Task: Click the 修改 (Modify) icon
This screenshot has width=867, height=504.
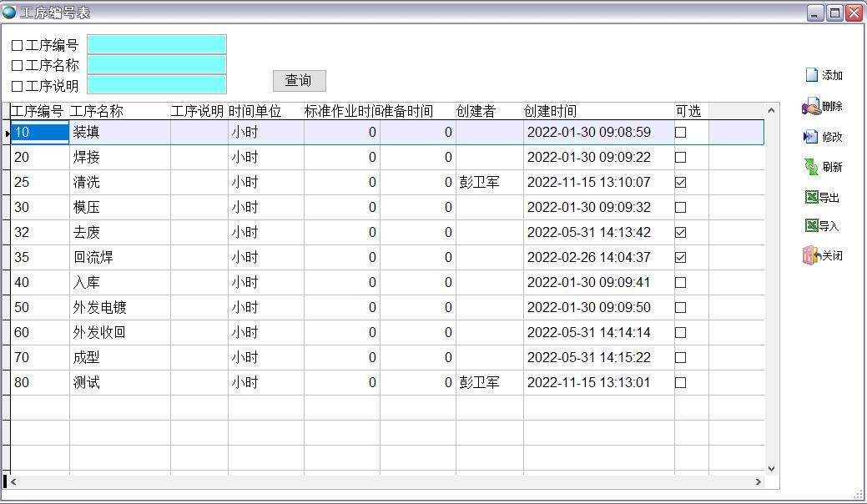Action: (811, 137)
